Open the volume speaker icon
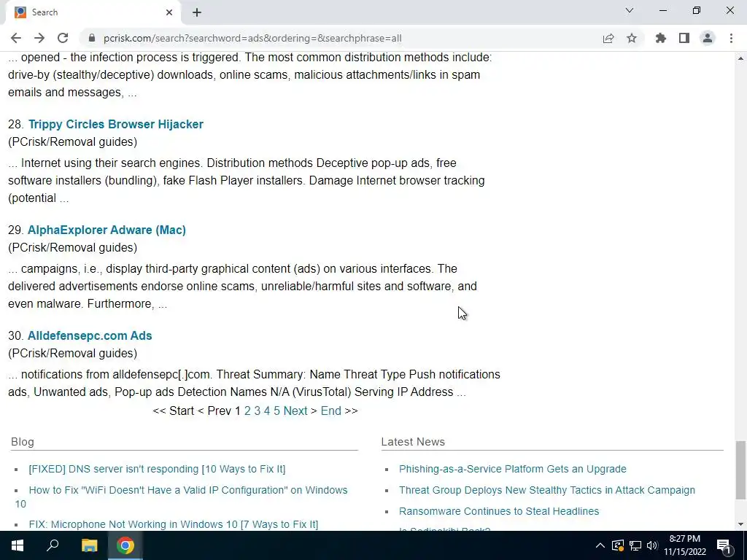The width and height of the screenshot is (747, 560). pyautogui.click(x=652, y=545)
